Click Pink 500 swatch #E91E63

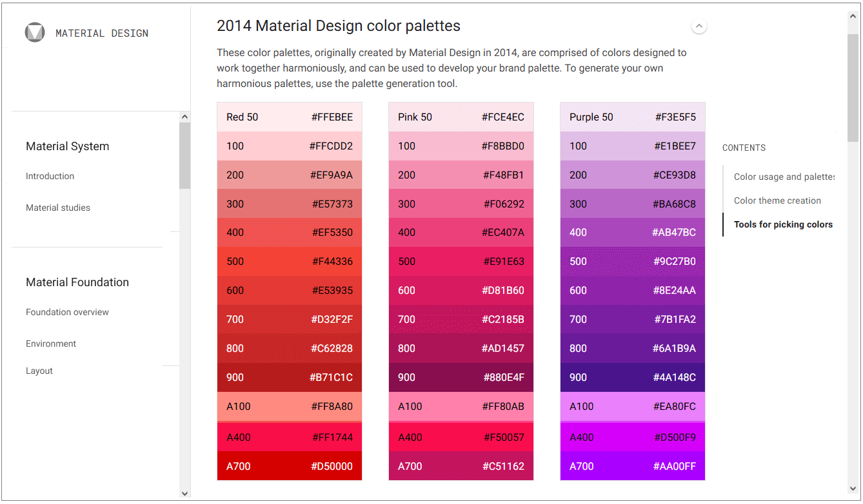click(461, 261)
